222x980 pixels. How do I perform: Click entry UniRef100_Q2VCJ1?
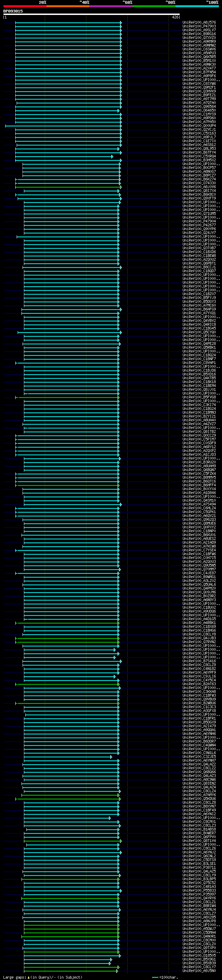click(199, 129)
